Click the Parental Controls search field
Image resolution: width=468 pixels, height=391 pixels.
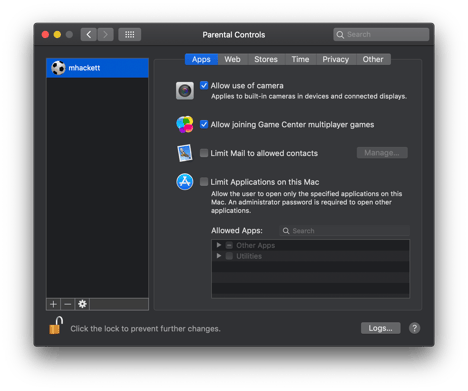381,35
